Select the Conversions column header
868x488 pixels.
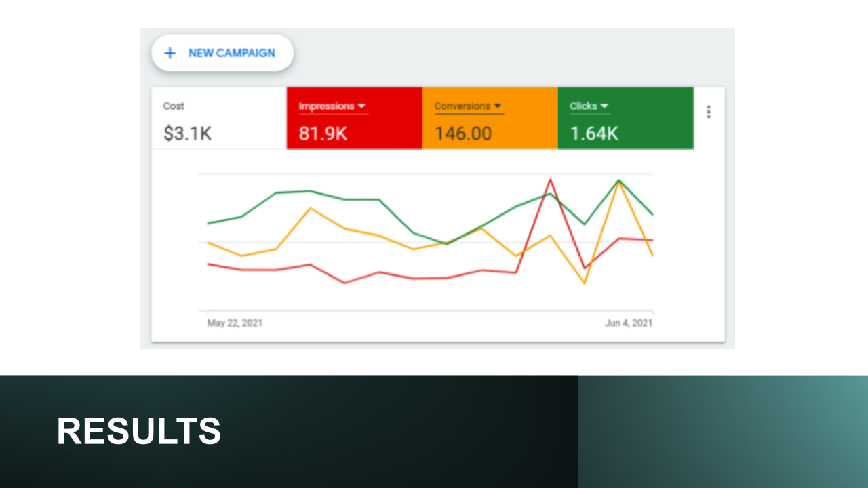[464, 106]
